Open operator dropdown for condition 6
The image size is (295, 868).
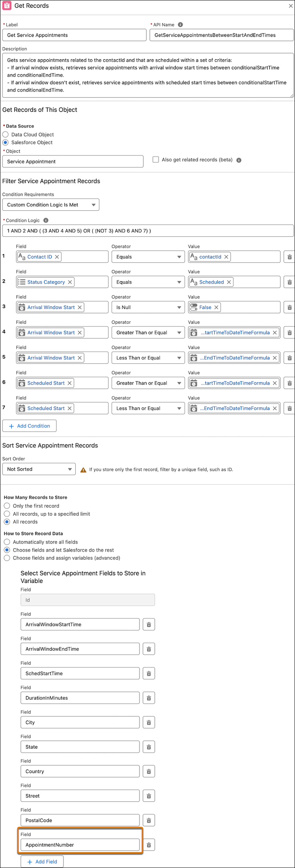(148, 383)
